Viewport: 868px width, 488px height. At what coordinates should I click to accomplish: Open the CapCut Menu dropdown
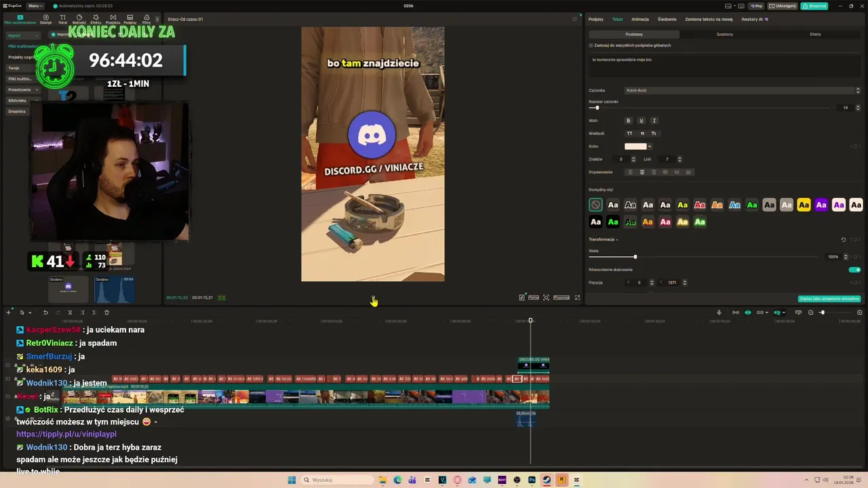pyautogui.click(x=36, y=5)
